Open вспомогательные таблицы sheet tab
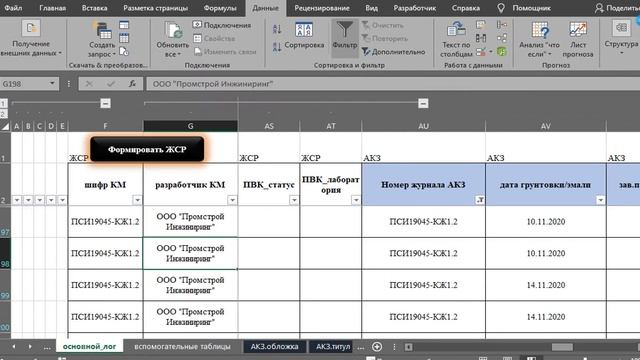Viewport: 640px width, 360px height. click(x=182, y=347)
